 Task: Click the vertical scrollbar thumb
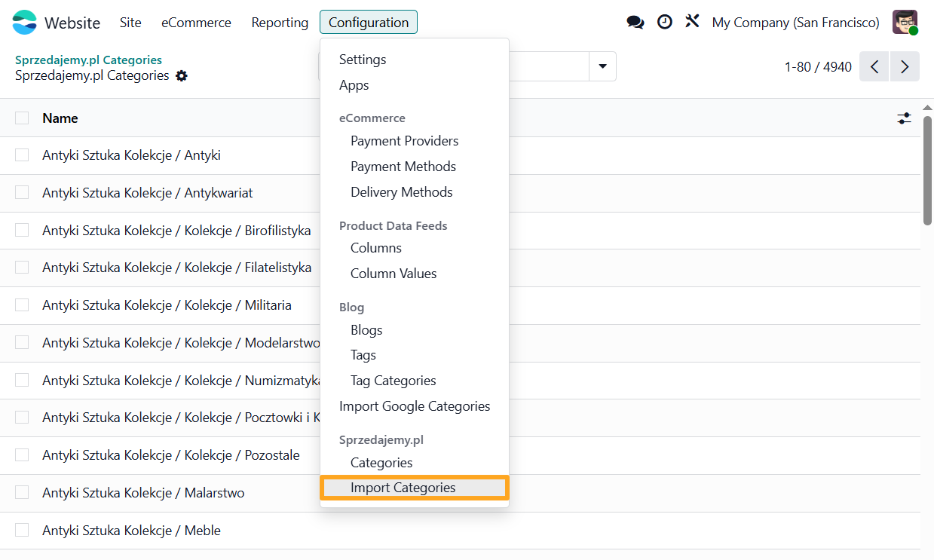point(927,170)
